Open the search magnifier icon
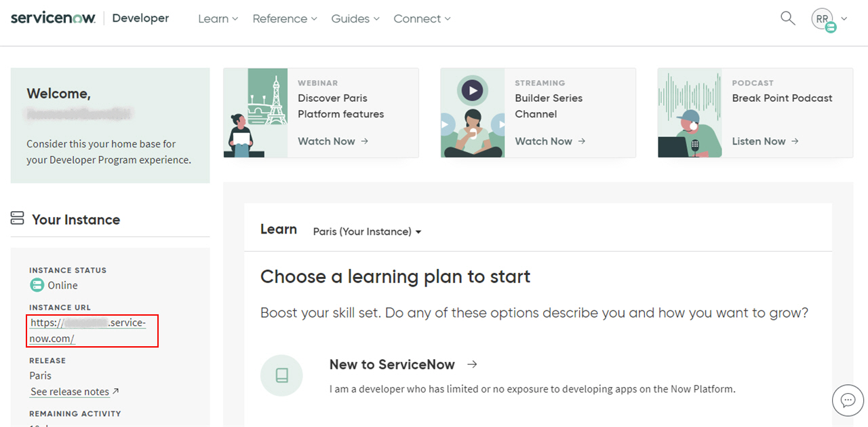868x427 pixels. click(787, 18)
